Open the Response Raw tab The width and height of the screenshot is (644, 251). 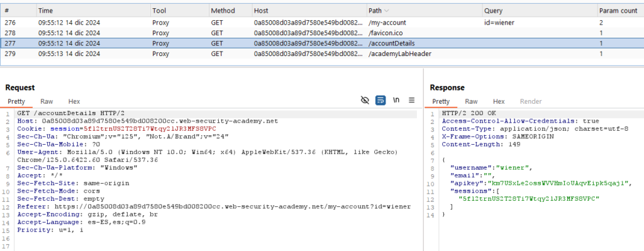click(x=471, y=101)
